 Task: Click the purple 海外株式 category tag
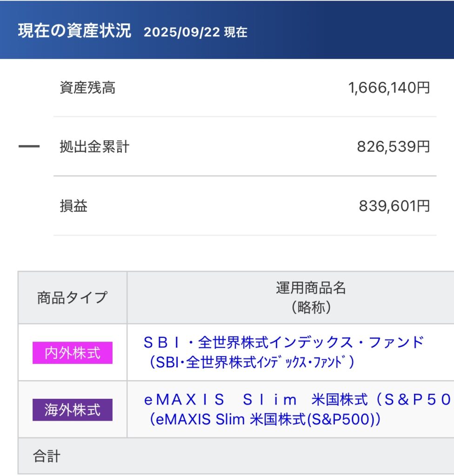point(72,410)
